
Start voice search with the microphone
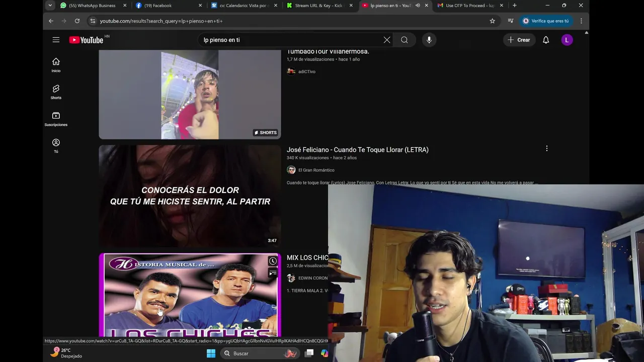point(429,40)
